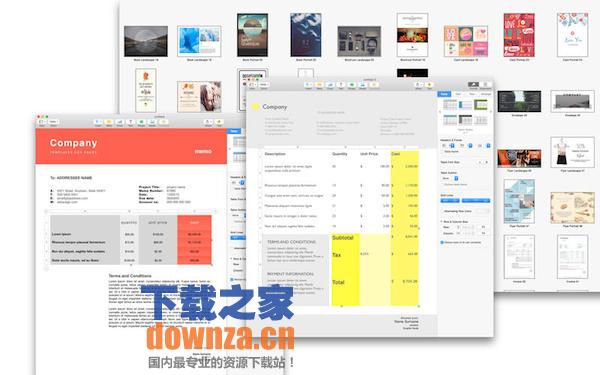Open View dropdown in invoice window toolbar

click(x=253, y=84)
